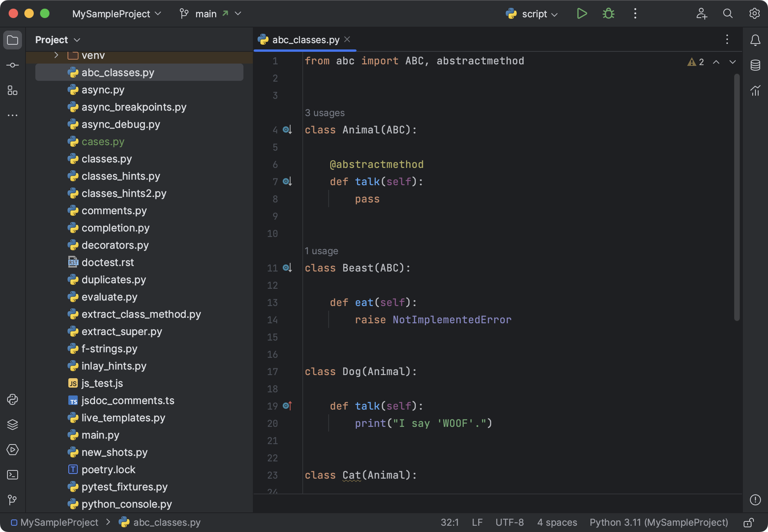Open the Terminal tool window
The height and width of the screenshot is (532, 768).
click(12, 475)
